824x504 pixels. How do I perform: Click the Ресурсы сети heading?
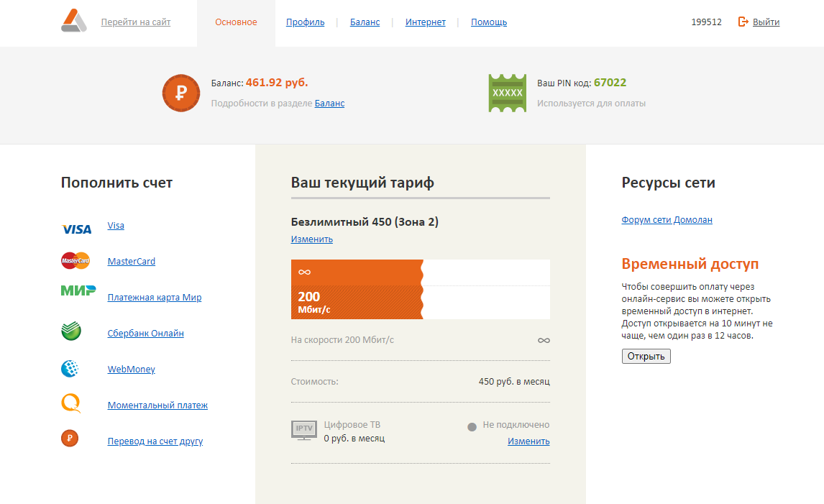[669, 183]
